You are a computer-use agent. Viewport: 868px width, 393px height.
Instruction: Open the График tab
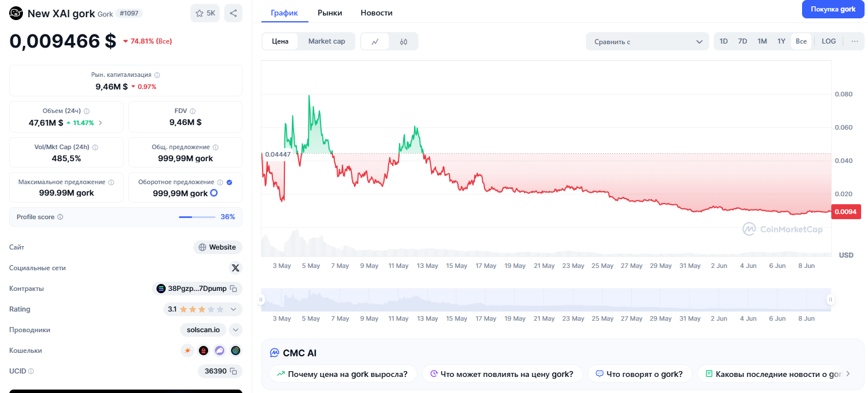[284, 13]
